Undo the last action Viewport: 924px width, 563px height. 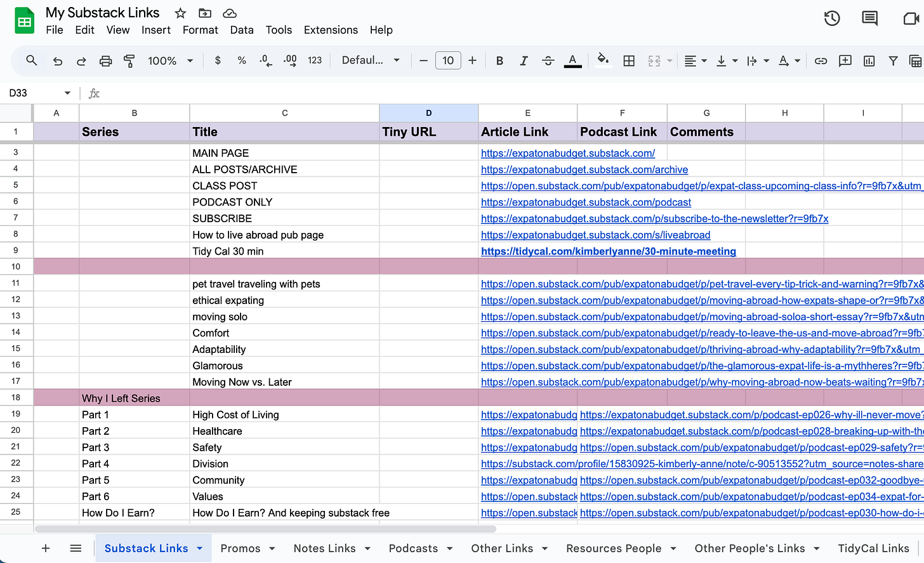pyautogui.click(x=57, y=61)
